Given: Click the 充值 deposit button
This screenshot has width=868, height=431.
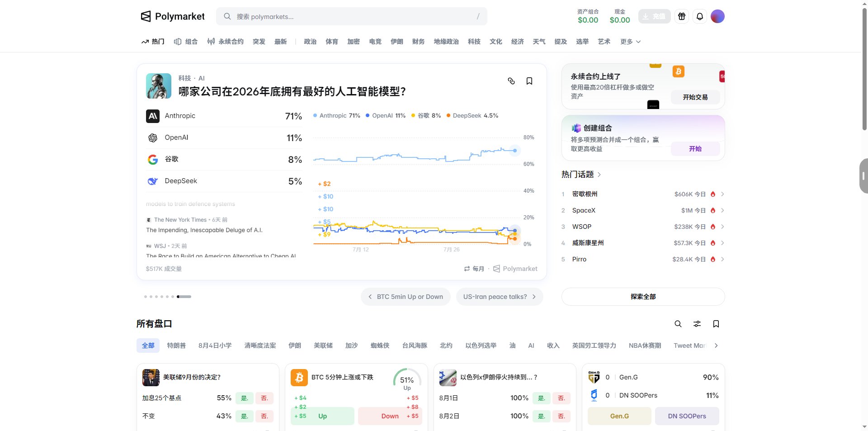Looking at the screenshot, I should click(x=654, y=16).
